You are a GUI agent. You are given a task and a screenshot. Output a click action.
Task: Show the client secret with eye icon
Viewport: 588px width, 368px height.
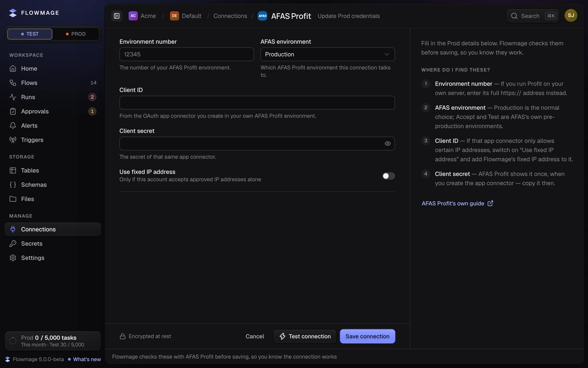[387, 144]
